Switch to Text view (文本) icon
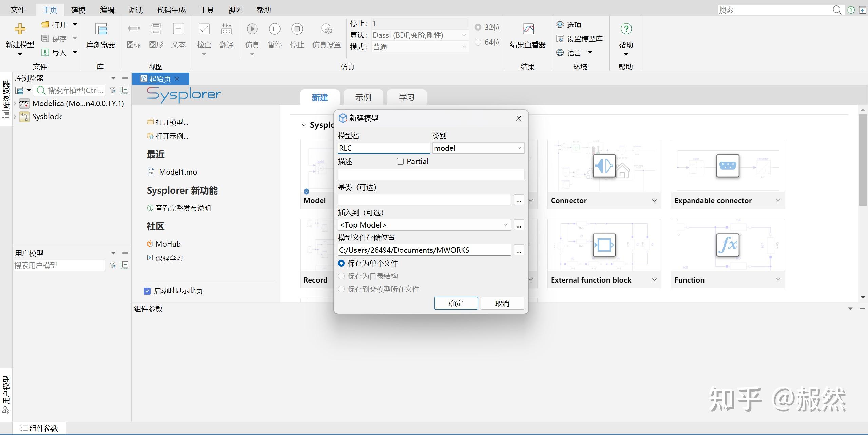 click(x=178, y=29)
